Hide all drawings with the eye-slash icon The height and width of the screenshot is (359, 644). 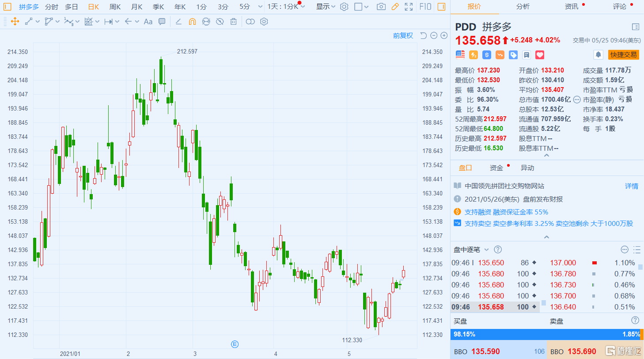tap(220, 21)
